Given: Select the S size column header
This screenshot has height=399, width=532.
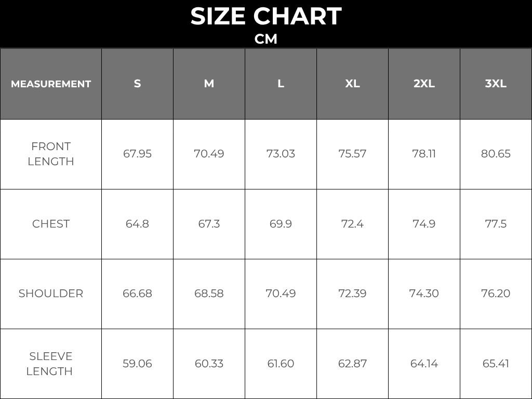Looking at the screenshot, I should point(137,84).
